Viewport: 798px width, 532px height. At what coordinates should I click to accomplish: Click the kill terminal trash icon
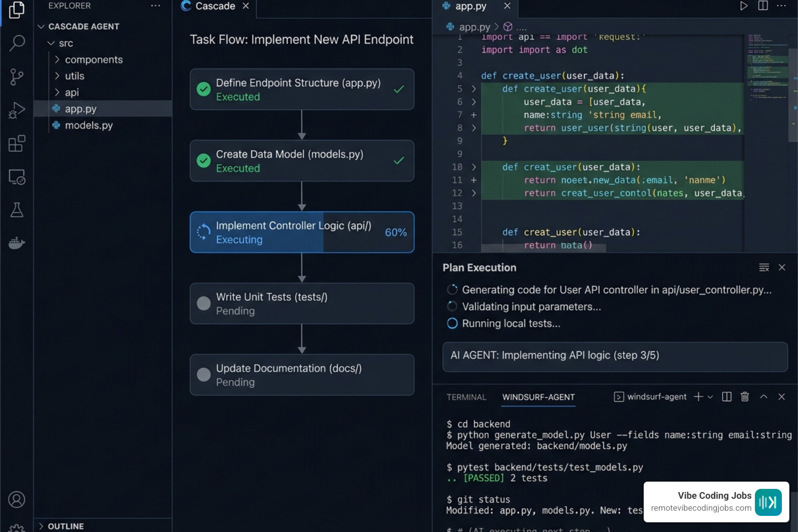tap(744, 397)
